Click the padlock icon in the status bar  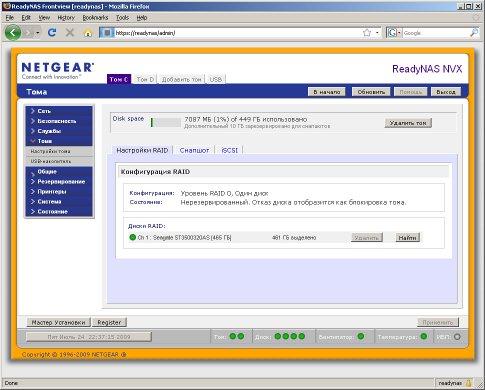469,383
